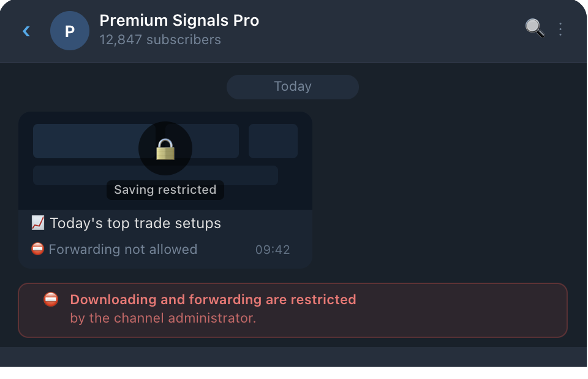588x379 pixels.
Task: Click the Downloading and forwarding are restricted heading
Action: coord(213,300)
